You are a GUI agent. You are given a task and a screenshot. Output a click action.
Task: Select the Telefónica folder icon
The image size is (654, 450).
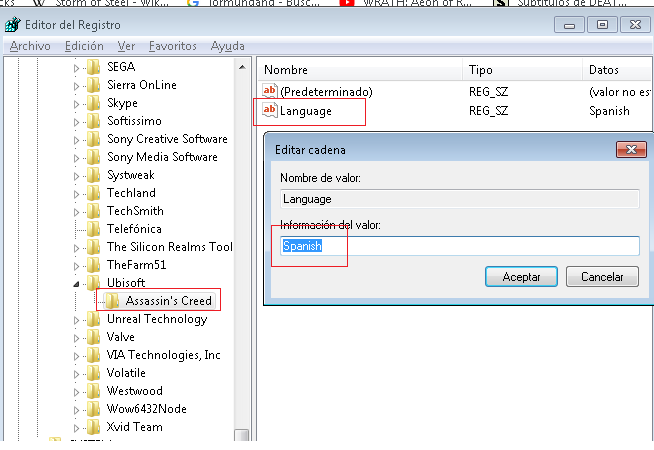point(93,229)
